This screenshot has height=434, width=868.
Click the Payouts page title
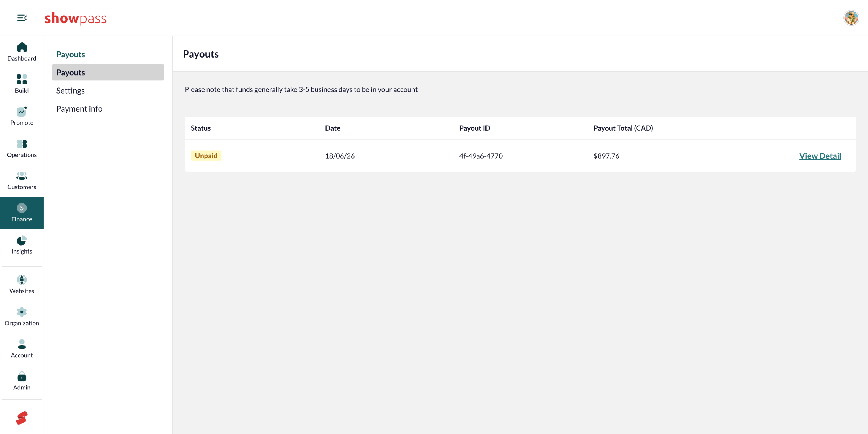(x=200, y=54)
